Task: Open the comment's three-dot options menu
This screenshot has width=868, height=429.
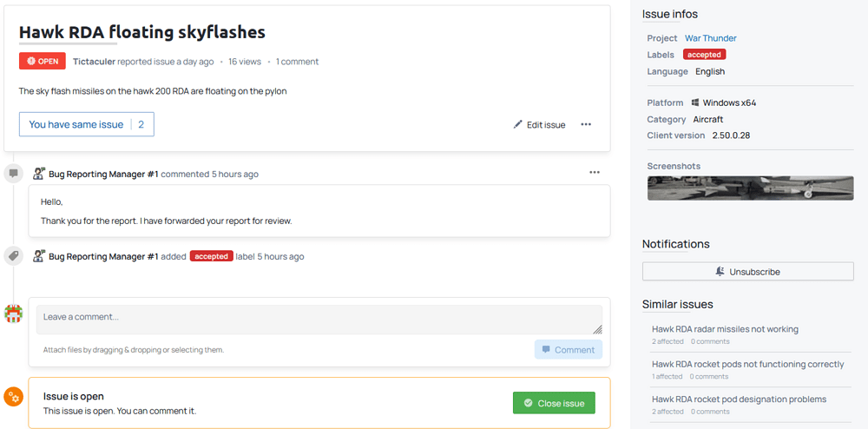Action: [x=595, y=173]
